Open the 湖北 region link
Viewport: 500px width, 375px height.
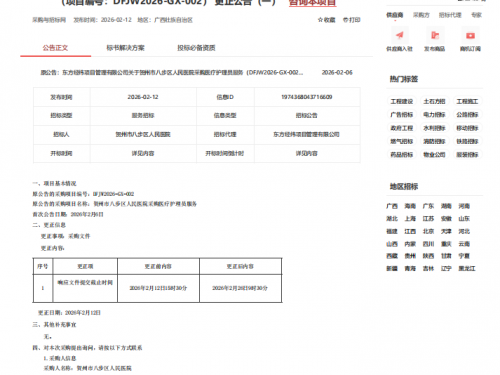392,219
